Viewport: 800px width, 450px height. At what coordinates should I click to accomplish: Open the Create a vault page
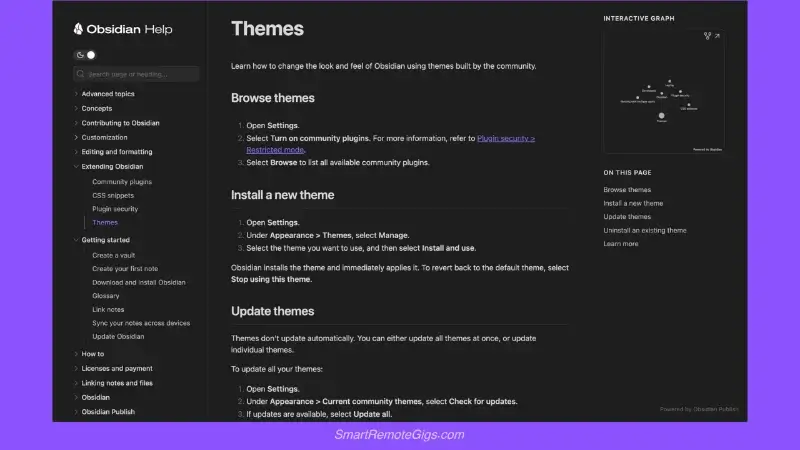coord(113,255)
